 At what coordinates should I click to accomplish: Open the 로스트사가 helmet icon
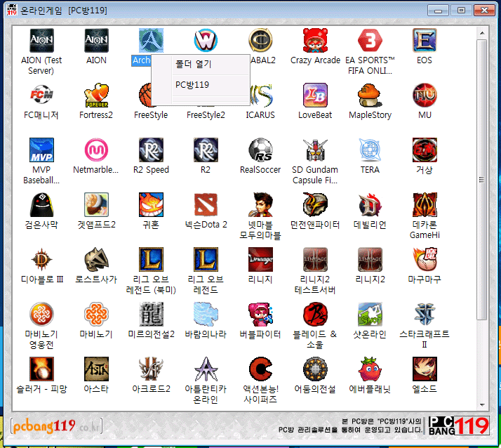[x=96, y=259]
